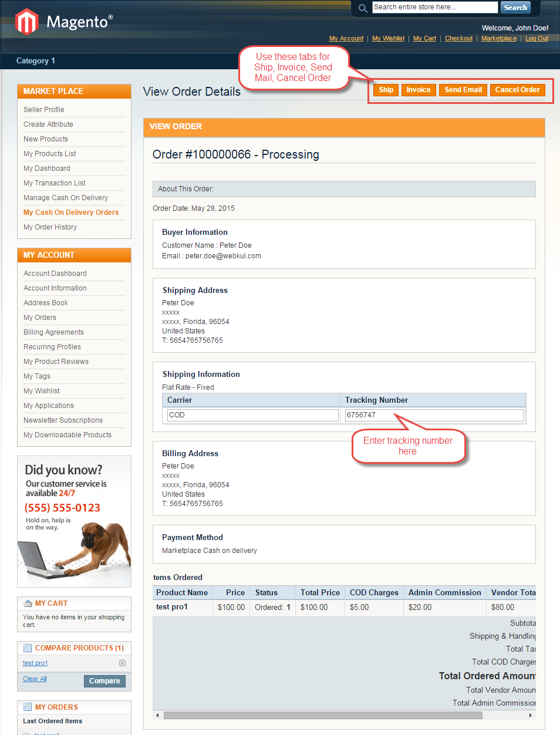This screenshot has height=735, width=560.
Task: Open Account Dashboard
Action: pos(55,274)
